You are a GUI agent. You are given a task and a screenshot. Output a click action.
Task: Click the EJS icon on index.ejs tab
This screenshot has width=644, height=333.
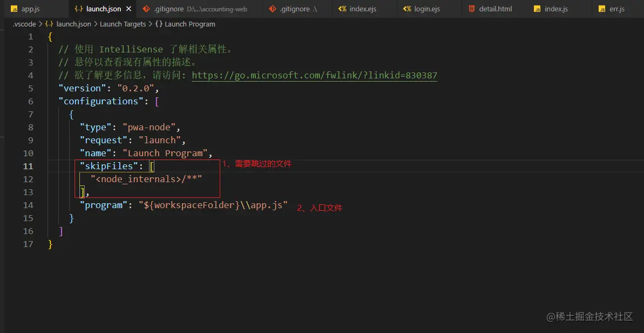click(342, 9)
